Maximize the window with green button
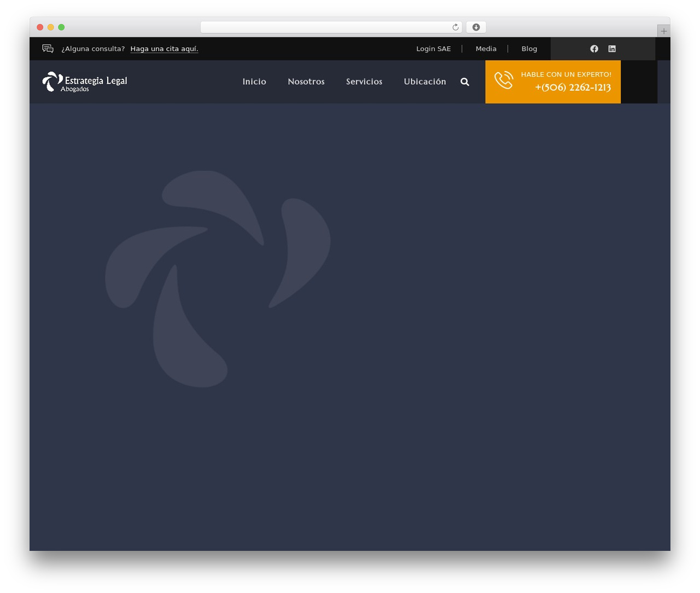700x593 pixels. [61, 27]
